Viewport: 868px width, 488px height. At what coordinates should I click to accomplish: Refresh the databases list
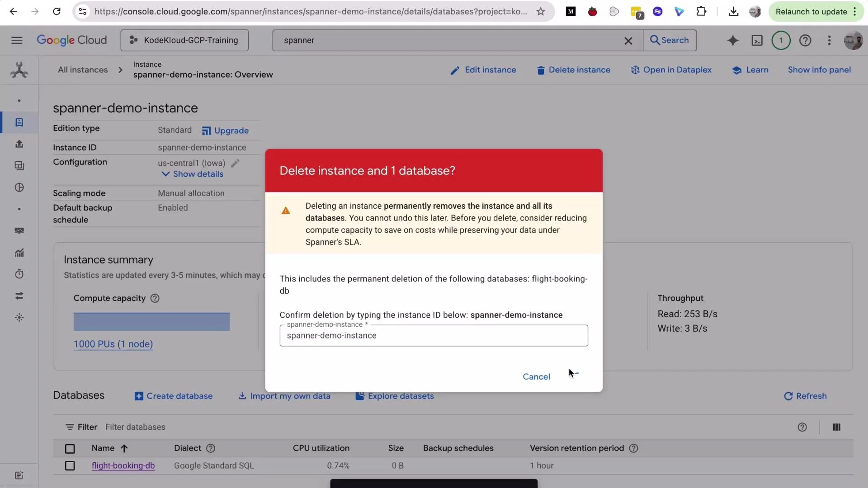click(x=805, y=396)
